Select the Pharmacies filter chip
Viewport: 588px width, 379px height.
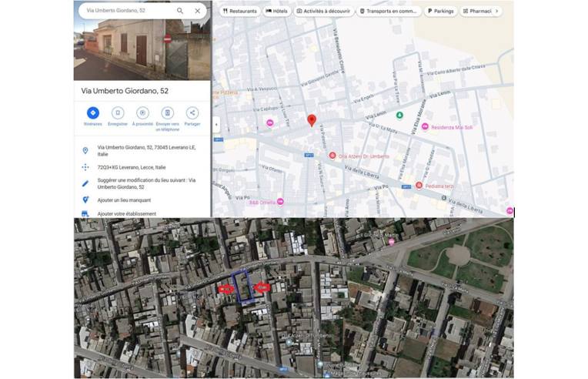coord(477,12)
